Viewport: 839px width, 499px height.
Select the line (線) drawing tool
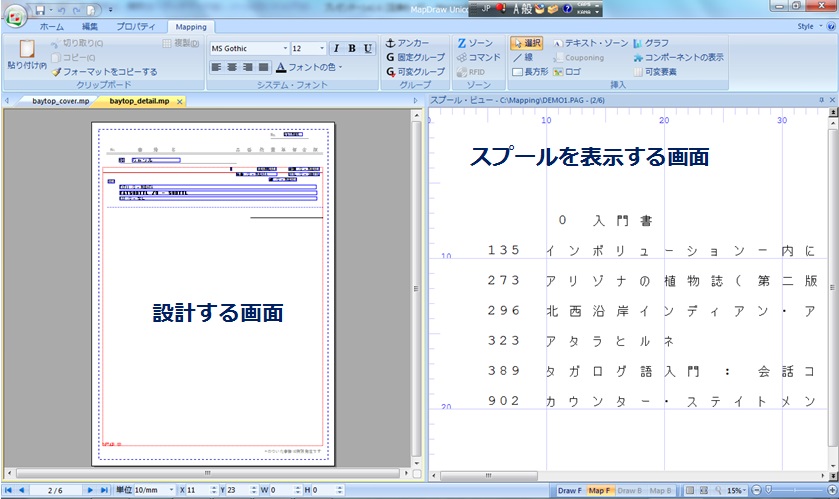(x=523, y=57)
